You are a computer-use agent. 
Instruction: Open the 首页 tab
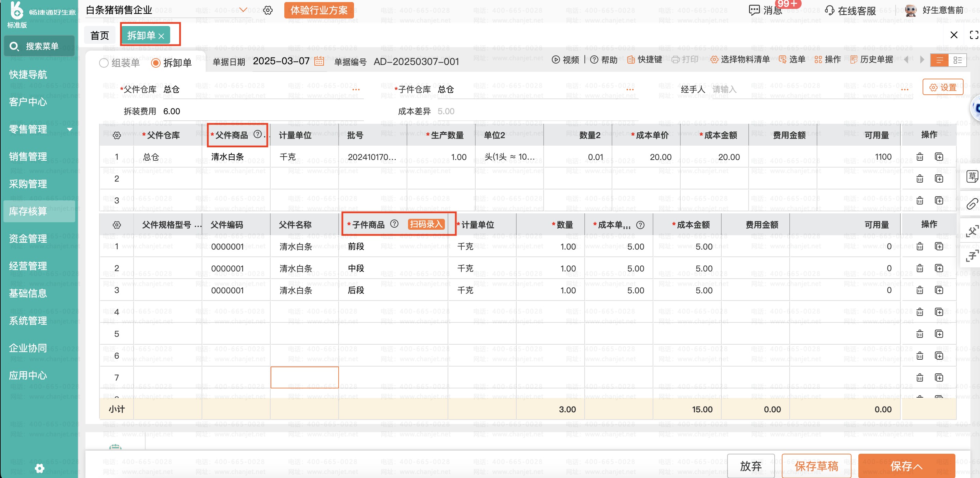click(x=100, y=36)
